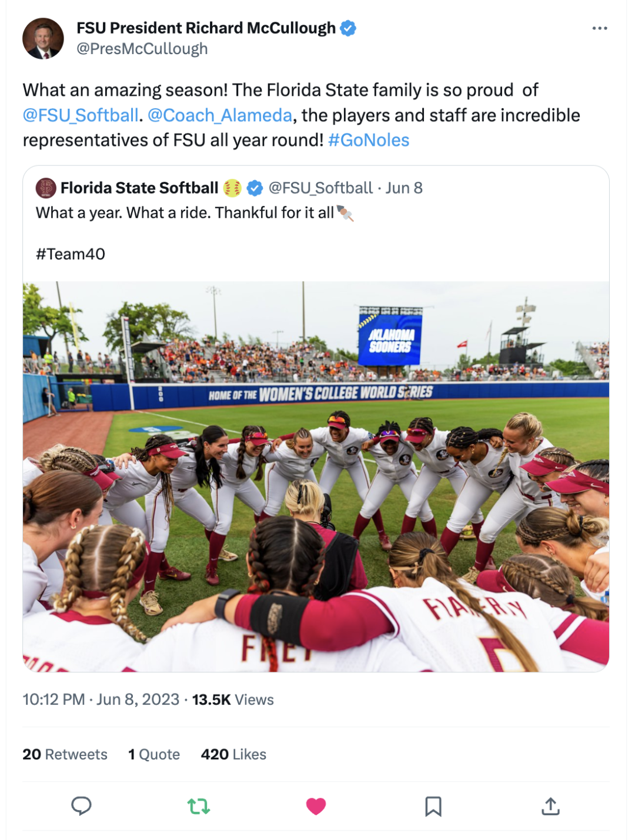This screenshot has width=635, height=840.
Task: View the 20 Retweets list
Action: pos(65,754)
